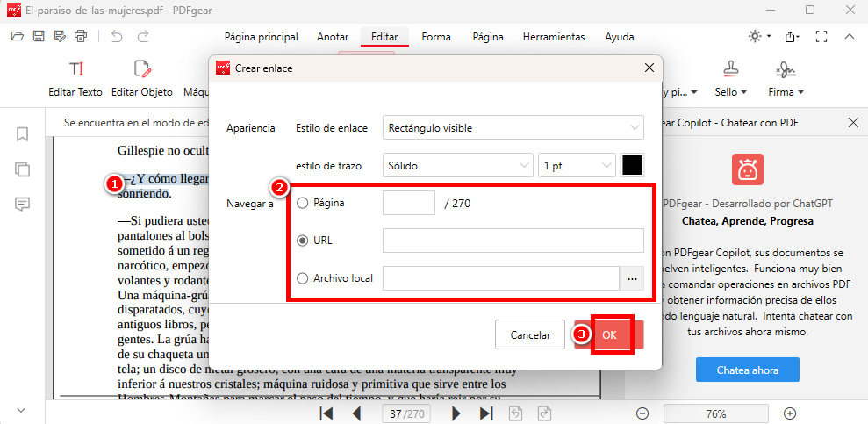Select the Editar Objeto tool
Image resolution: width=868 pixels, height=424 pixels.
point(141,78)
